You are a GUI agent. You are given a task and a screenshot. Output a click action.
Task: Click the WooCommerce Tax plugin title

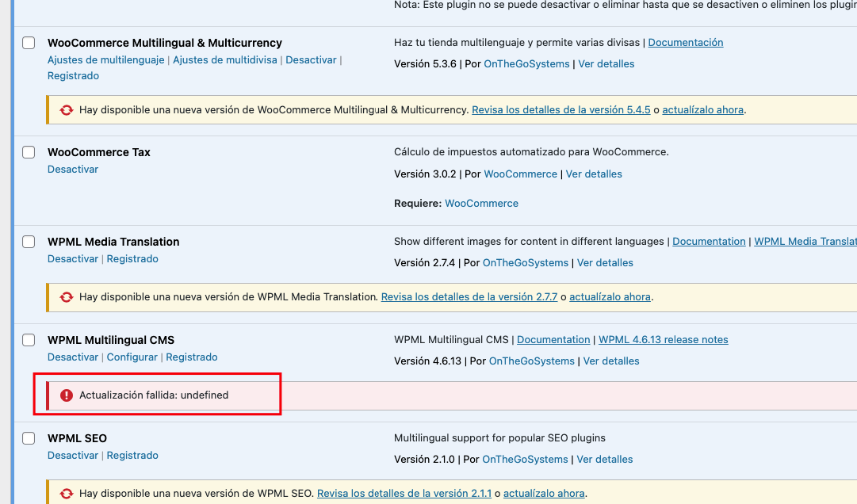coord(99,152)
